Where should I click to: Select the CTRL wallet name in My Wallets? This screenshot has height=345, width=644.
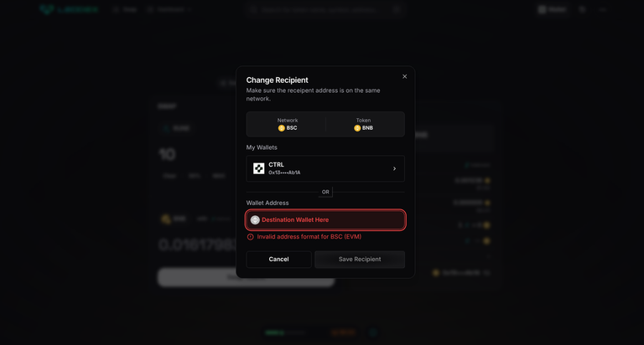click(276, 164)
